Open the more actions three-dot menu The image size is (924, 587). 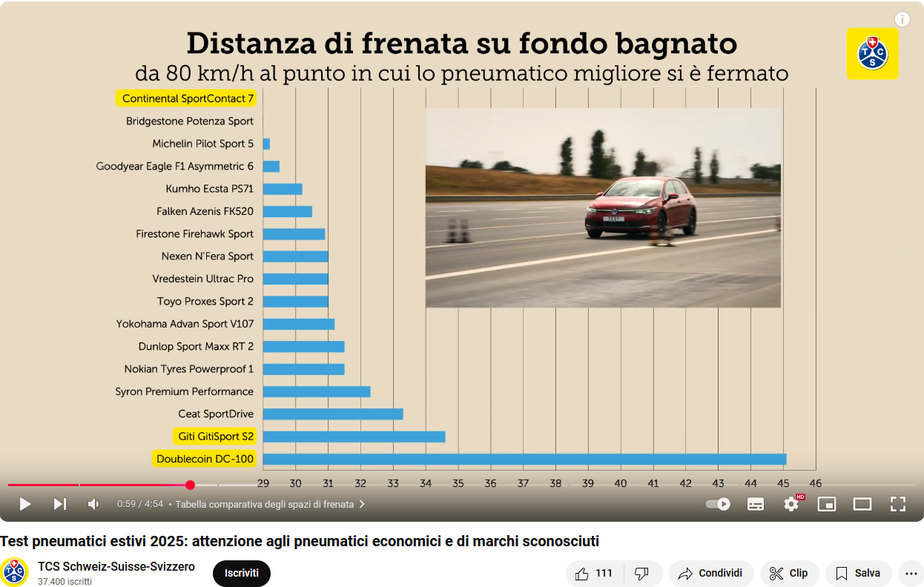(x=911, y=573)
